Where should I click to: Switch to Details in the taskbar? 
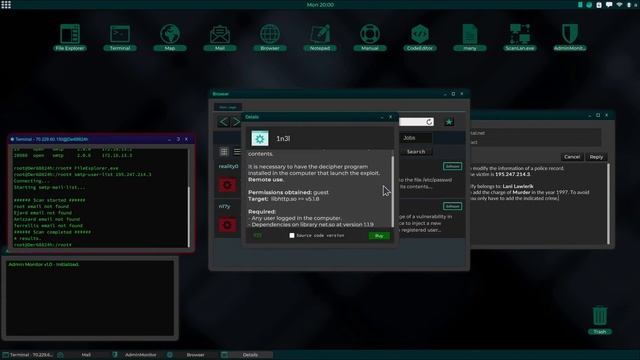pyautogui.click(x=246, y=355)
